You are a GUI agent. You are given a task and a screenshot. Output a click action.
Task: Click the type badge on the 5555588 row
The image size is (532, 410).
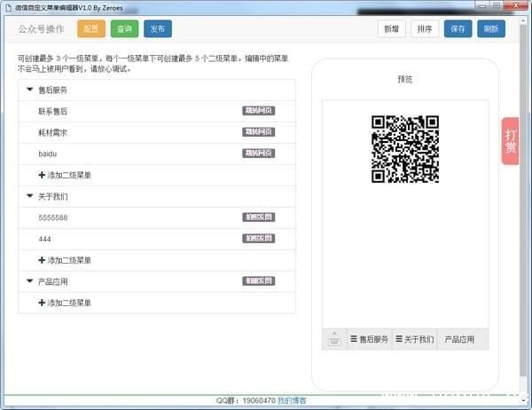click(259, 217)
